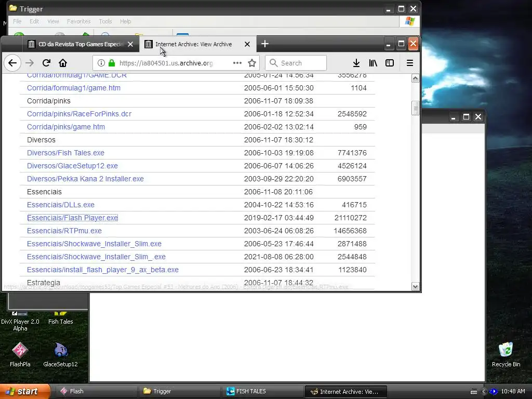Click the Firefox Search box
The width and height of the screenshot is (532, 399).
point(296,63)
